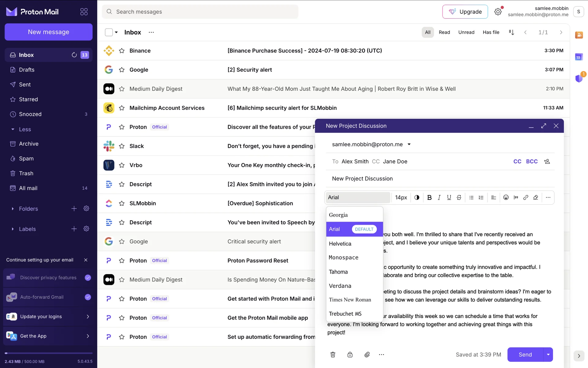
Task: Open the emoji picker in composer
Action: [x=506, y=197]
